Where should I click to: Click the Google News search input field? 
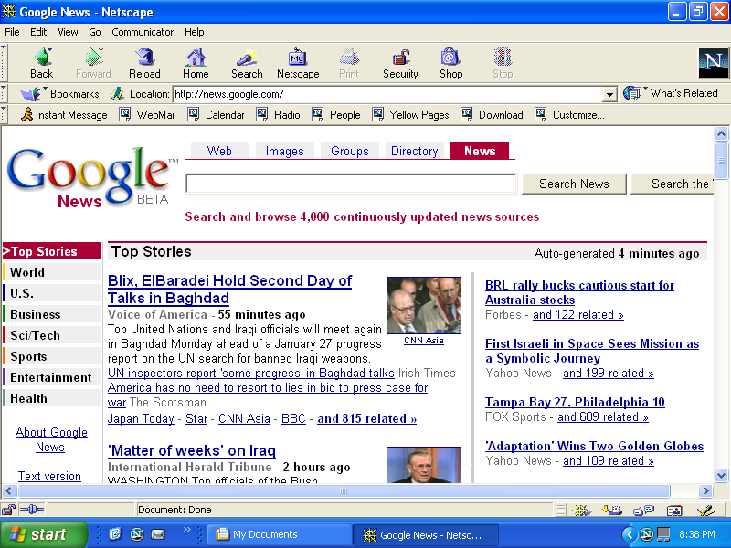click(350, 184)
